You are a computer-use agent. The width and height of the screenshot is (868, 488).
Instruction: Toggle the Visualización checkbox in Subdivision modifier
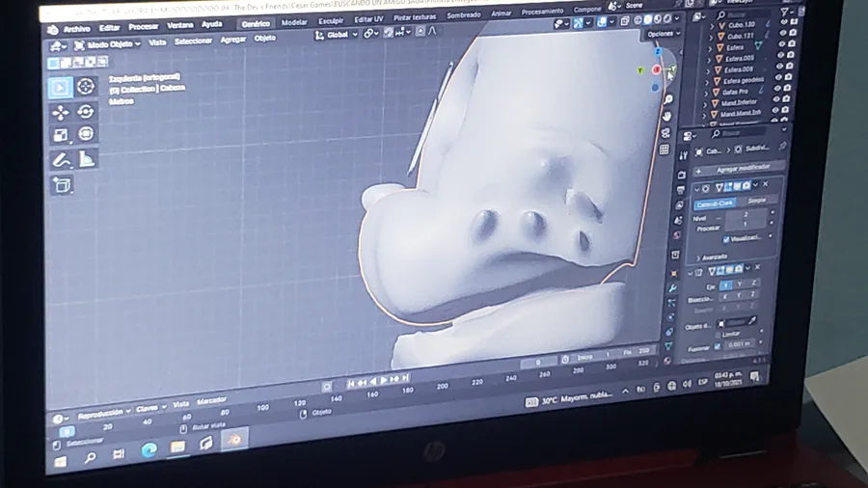point(726,239)
